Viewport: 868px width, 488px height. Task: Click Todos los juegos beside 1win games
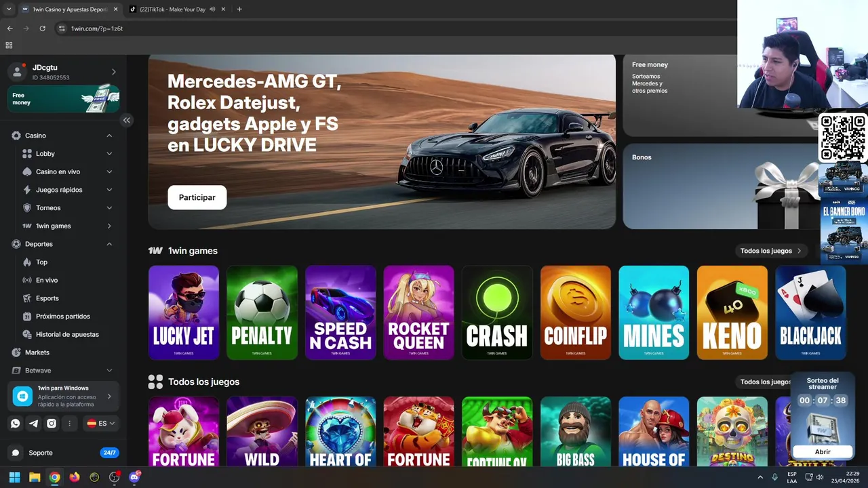tap(771, 251)
